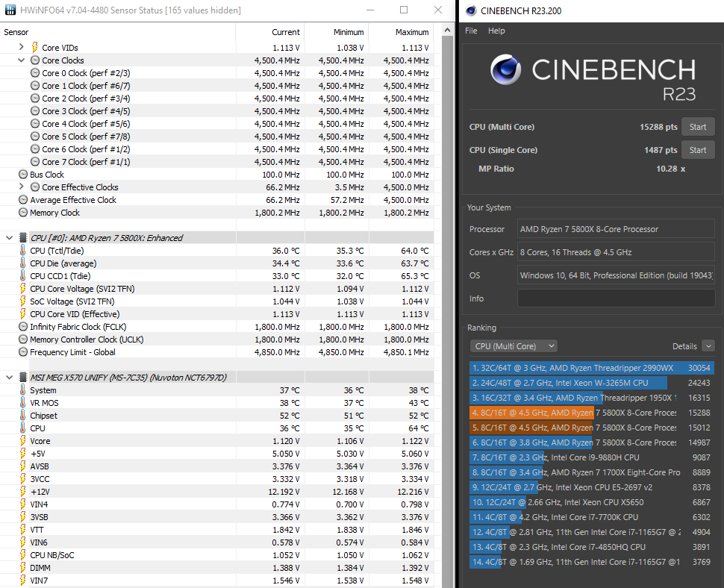The height and width of the screenshot is (588, 724).
Task: Collapse the Core Clocks tree node
Action: coord(21,60)
